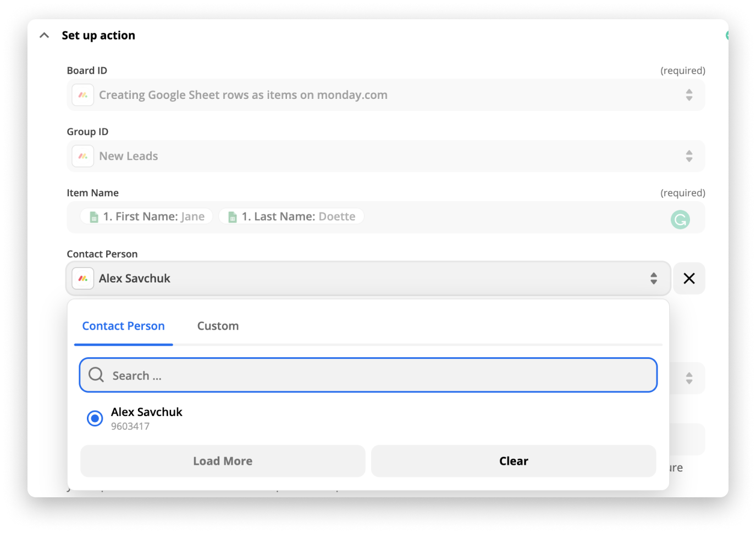
Task: Click the First Name: Jane pill
Action: (x=147, y=216)
